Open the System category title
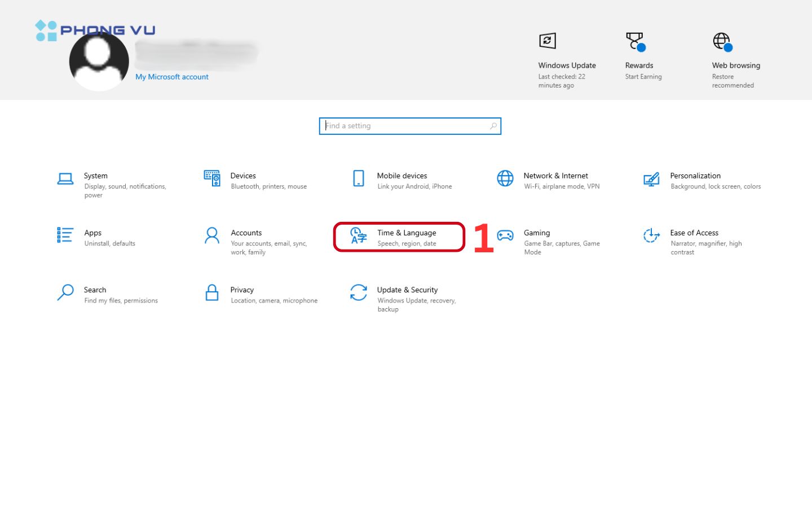 tap(96, 176)
